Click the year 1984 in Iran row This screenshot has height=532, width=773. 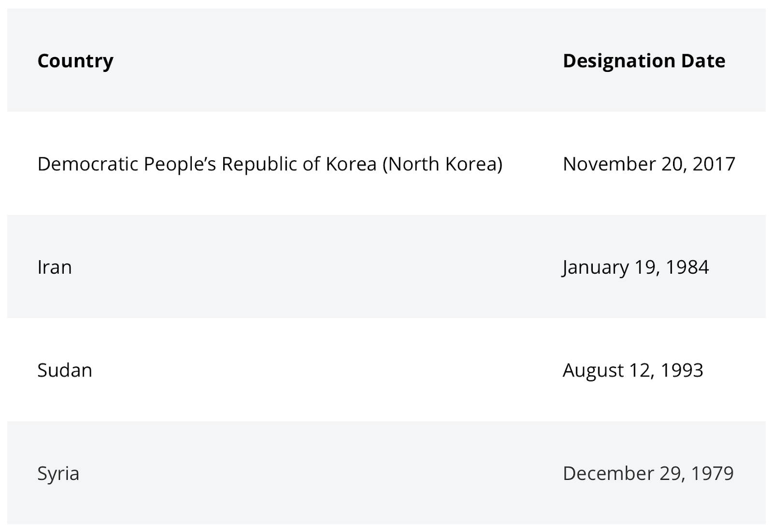687,267
